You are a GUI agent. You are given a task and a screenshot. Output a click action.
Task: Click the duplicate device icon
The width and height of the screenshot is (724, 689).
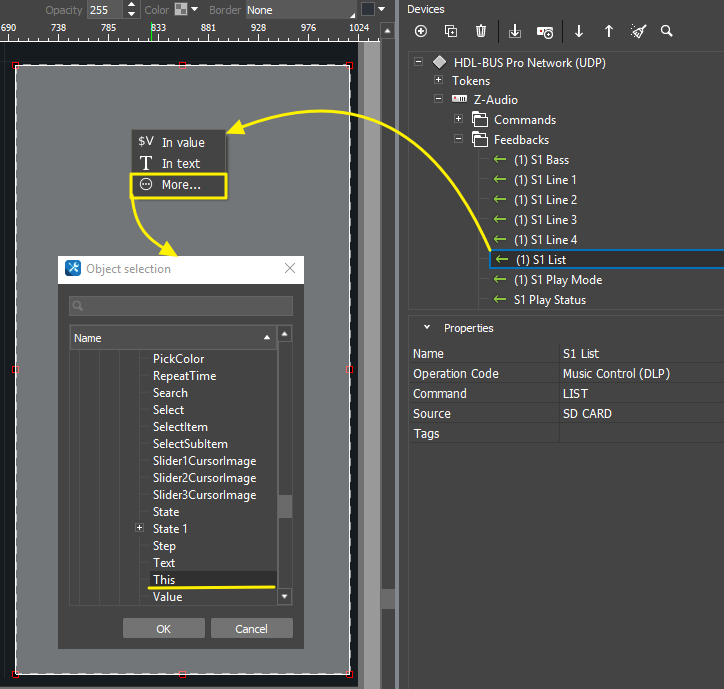(x=451, y=31)
